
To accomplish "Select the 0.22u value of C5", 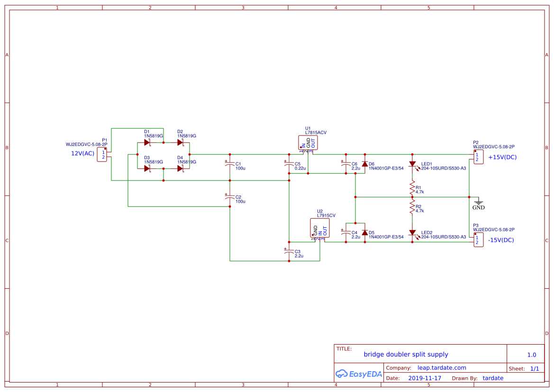I will coord(300,169).
